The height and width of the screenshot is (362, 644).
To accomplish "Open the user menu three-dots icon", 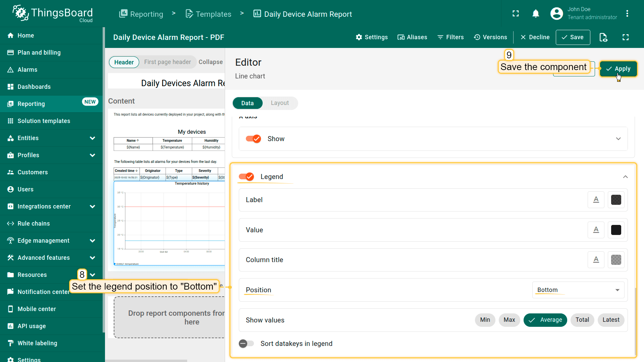I will [627, 14].
